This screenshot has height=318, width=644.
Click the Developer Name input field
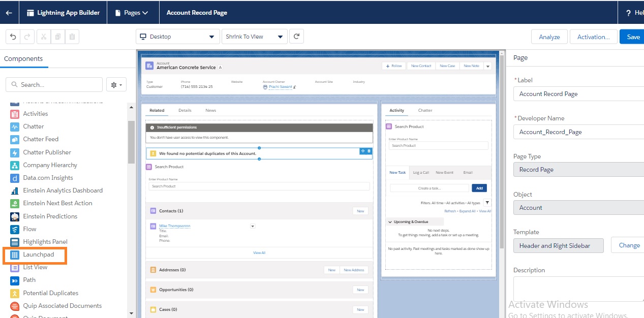coord(578,132)
